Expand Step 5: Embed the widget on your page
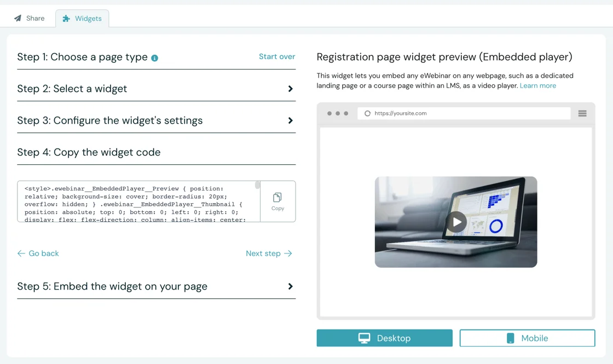This screenshot has height=364, width=613. click(x=157, y=287)
